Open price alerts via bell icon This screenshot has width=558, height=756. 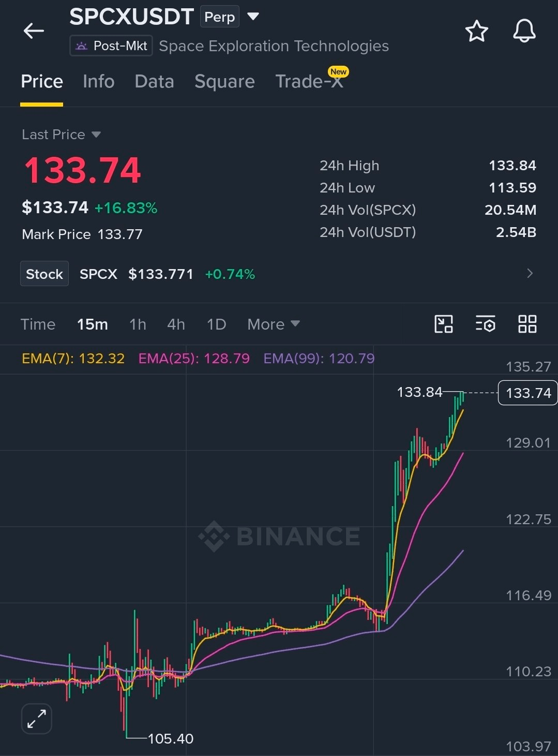[x=524, y=31]
